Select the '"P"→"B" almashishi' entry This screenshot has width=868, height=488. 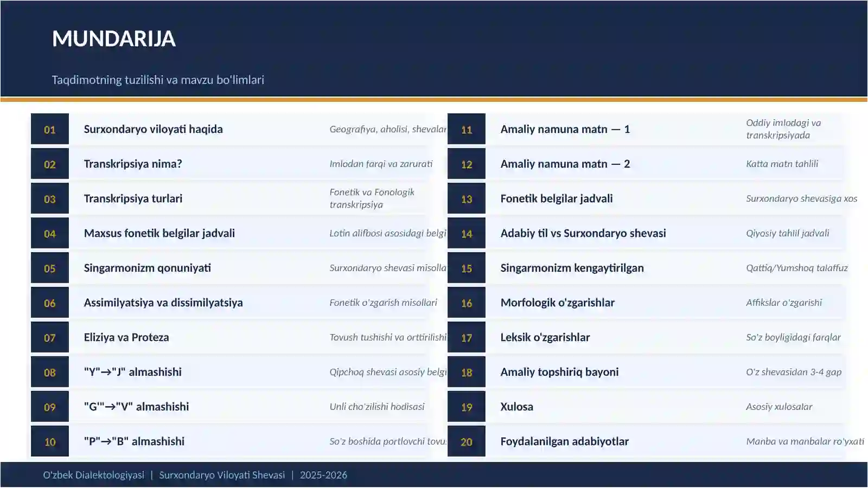[x=134, y=441]
